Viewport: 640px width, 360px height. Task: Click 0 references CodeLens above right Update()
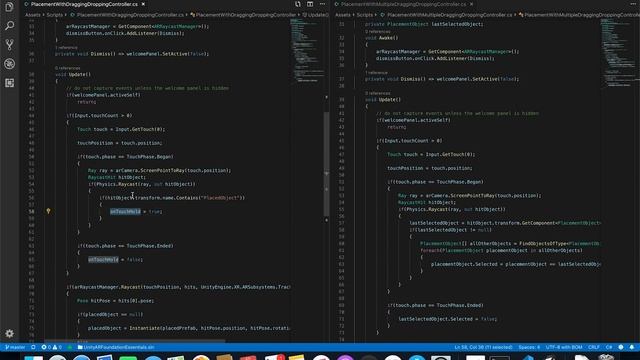click(x=378, y=93)
